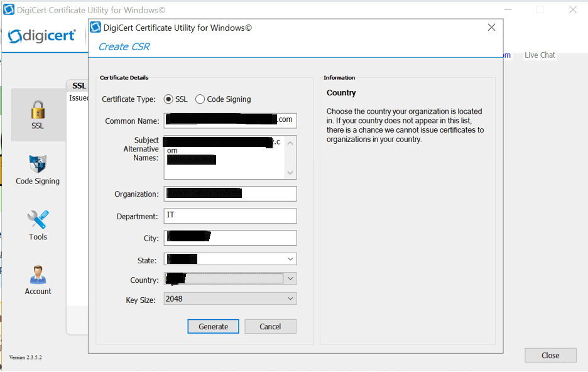Click the Version 2.3.5.2 text
This screenshot has width=588, height=372.
pos(26,358)
